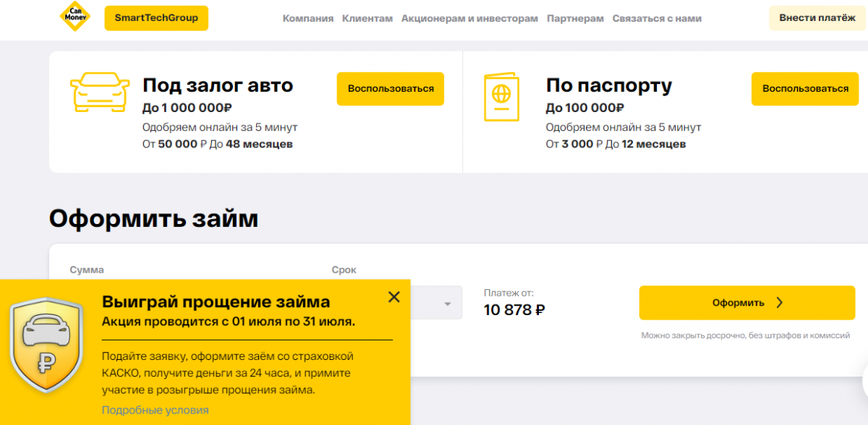Open the Клиентам menu
The width and height of the screenshot is (868, 425).
367,19
